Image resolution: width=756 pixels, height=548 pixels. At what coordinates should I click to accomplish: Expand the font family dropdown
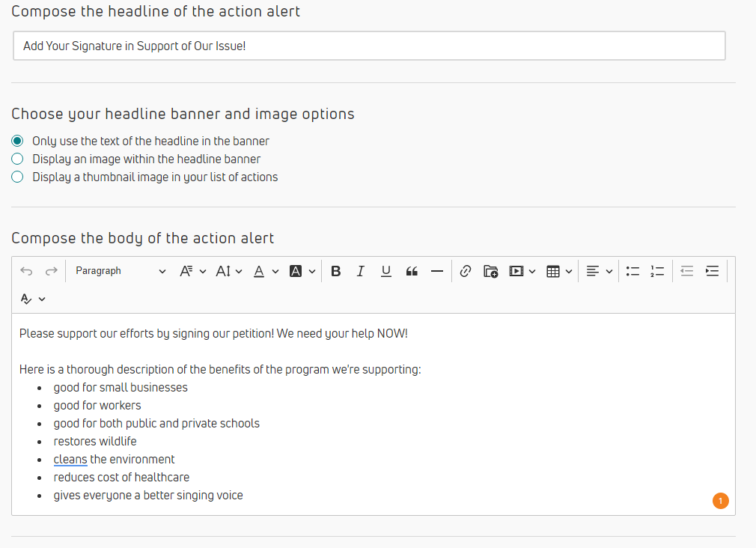pyautogui.click(x=192, y=271)
